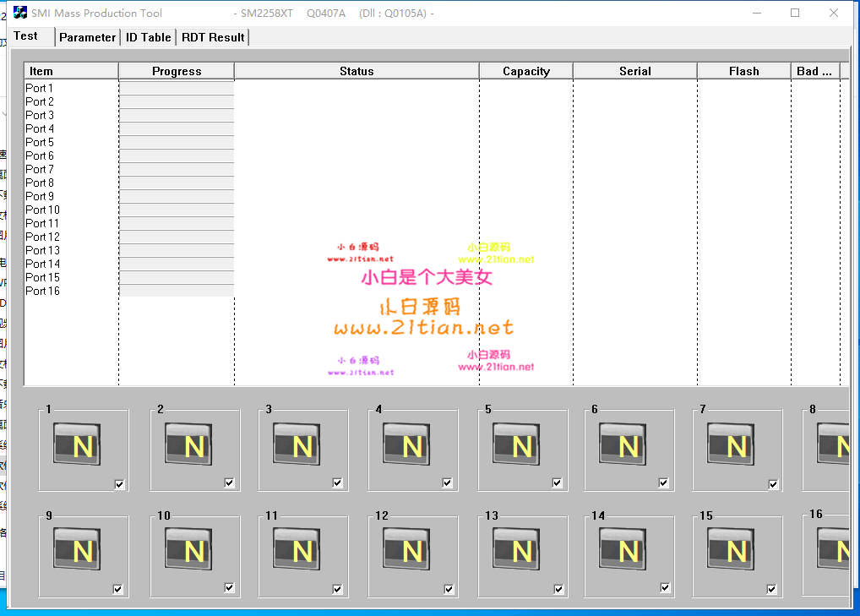Image resolution: width=860 pixels, height=616 pixels.
Task: Uncheck the port 1 enable checkbox
Action: [120, 484]
